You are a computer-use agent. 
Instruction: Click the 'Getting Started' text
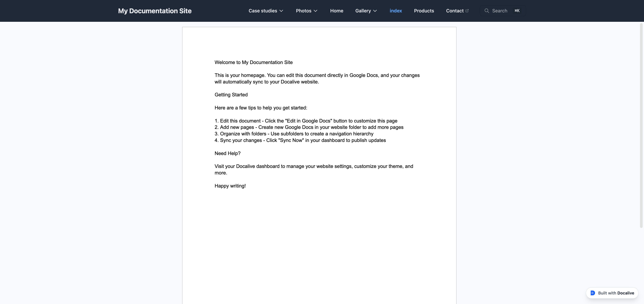click(x=231, y=95)
